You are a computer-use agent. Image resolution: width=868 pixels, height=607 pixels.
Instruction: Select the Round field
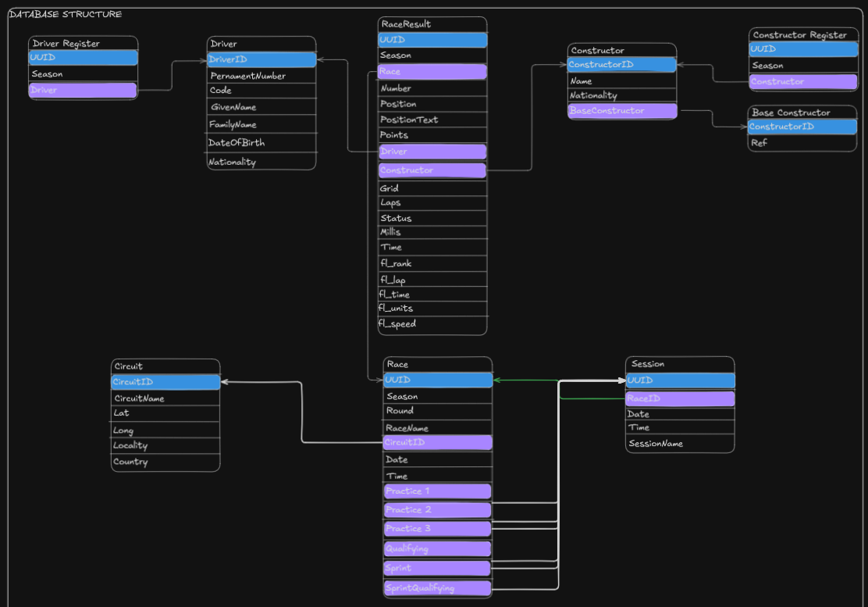coord(438,411)
